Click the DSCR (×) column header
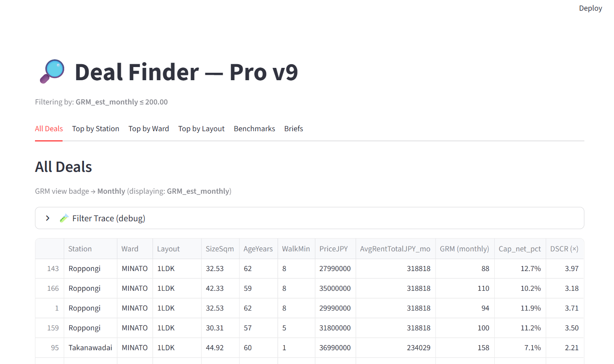This screenshot has height=364, width=614. point(564,248)
